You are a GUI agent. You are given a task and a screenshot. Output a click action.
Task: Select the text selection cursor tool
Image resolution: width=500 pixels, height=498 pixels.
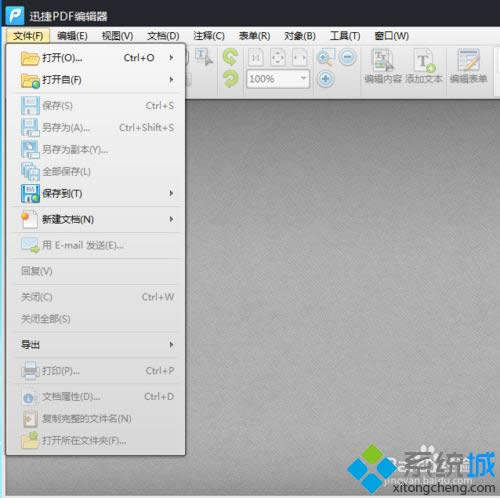(204, 57)
